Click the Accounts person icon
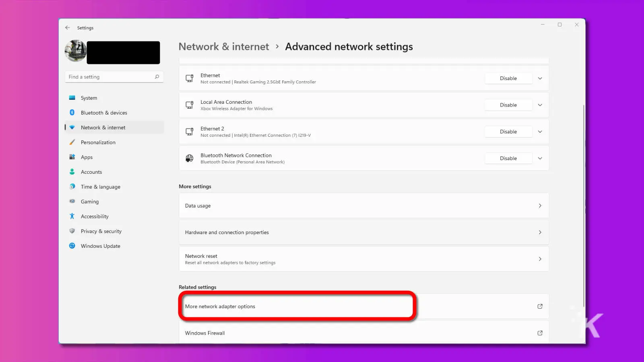Screen dimensions: 644x362 coord(72,172)
